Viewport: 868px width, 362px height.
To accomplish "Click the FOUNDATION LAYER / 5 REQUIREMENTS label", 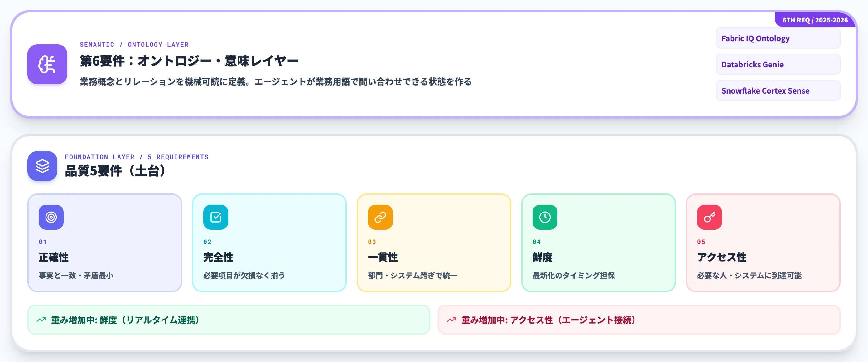I will click(137, 157).
